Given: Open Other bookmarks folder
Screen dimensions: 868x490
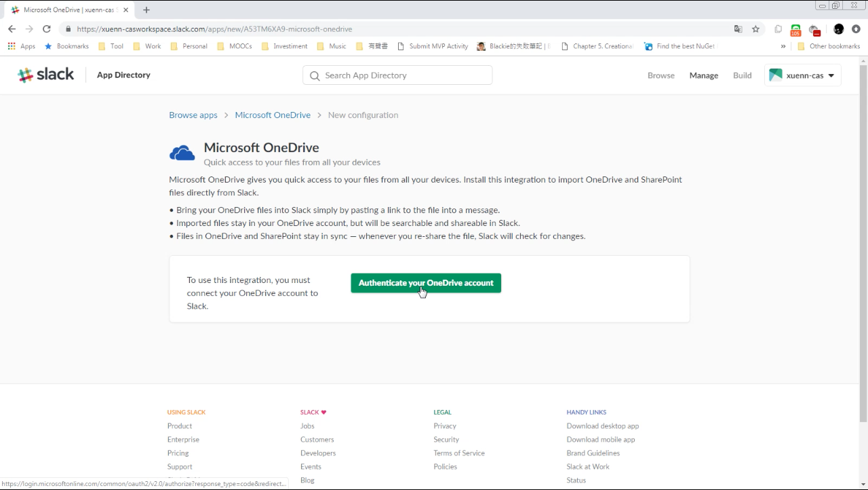Looking at the screenshot, I should [828, 46].
